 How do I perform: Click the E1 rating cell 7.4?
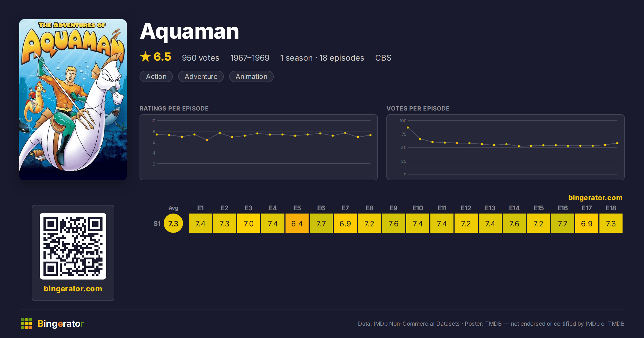pyautogui.click(x=200, y=223)
